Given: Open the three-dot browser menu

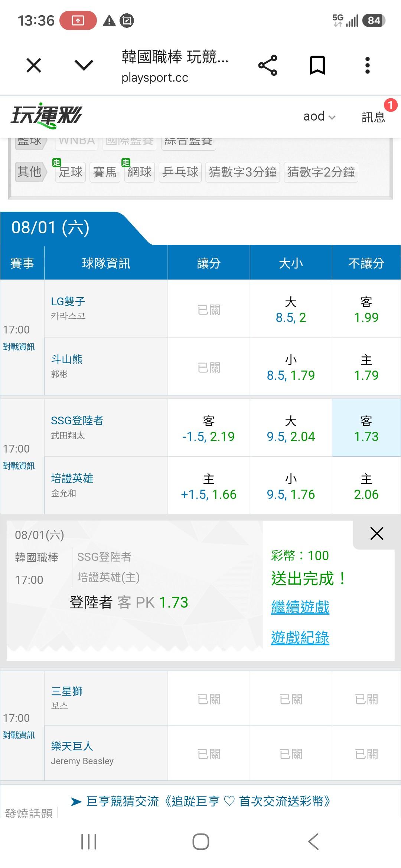Looking at the screenshot, I should coord(367,66).
